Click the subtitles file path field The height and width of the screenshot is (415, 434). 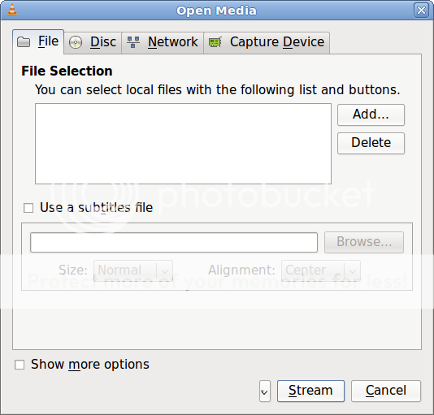pos(174,242)
